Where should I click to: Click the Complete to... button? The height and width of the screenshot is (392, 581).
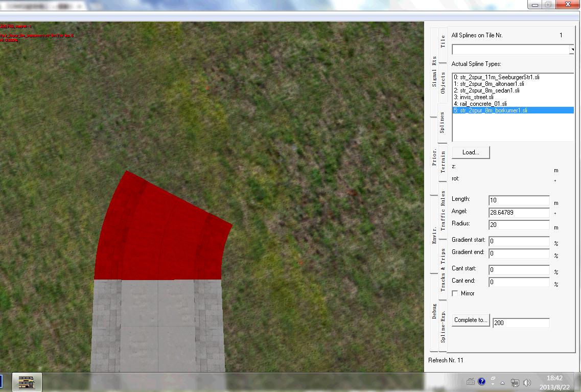tap(471, 320)
